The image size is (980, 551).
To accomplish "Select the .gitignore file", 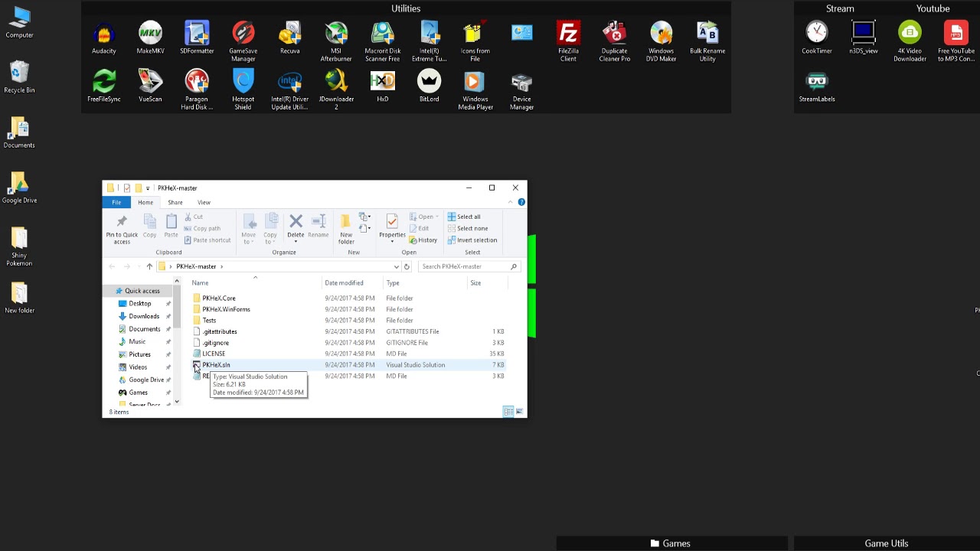I will point(215,343).
